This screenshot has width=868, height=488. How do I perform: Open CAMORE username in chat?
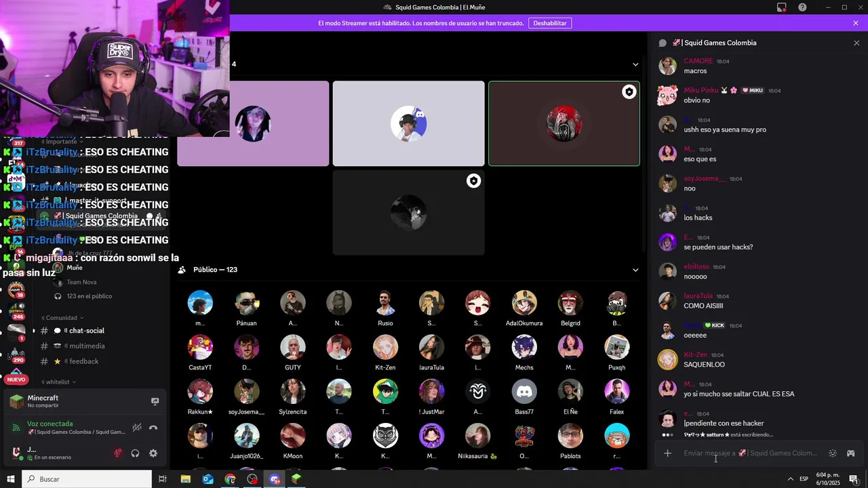coord(698,61)
